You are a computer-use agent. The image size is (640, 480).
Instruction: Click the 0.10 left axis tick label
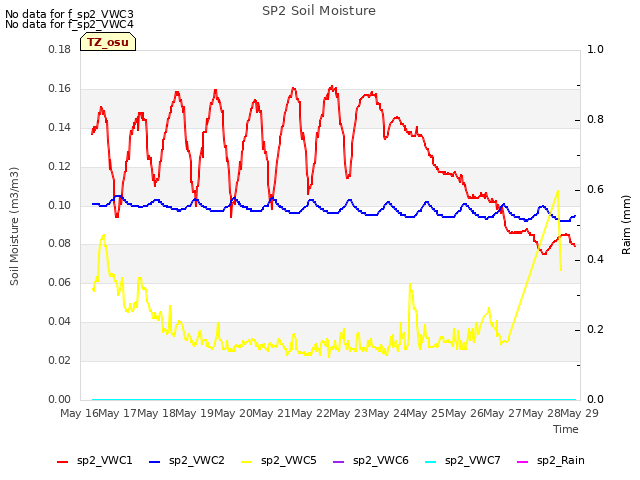coord(60,205)
